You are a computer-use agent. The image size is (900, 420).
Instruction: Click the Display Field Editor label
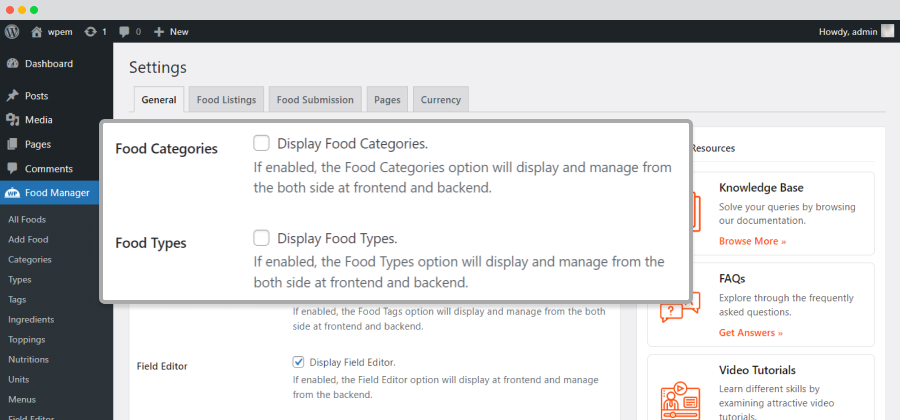tap(353, 363)
